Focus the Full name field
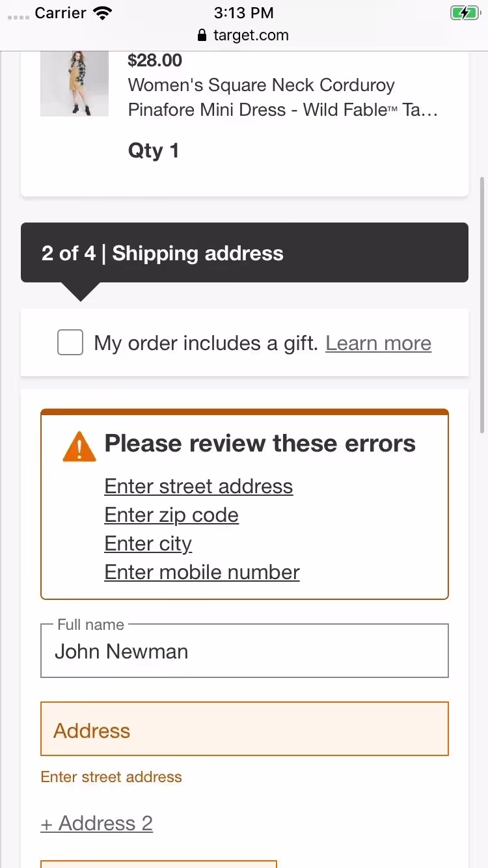The height and width of the screenshot is (868, 488). point(244,651)
